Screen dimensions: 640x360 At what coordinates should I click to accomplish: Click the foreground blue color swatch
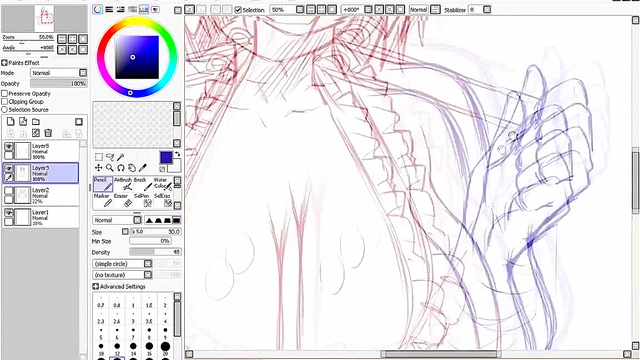166,157
